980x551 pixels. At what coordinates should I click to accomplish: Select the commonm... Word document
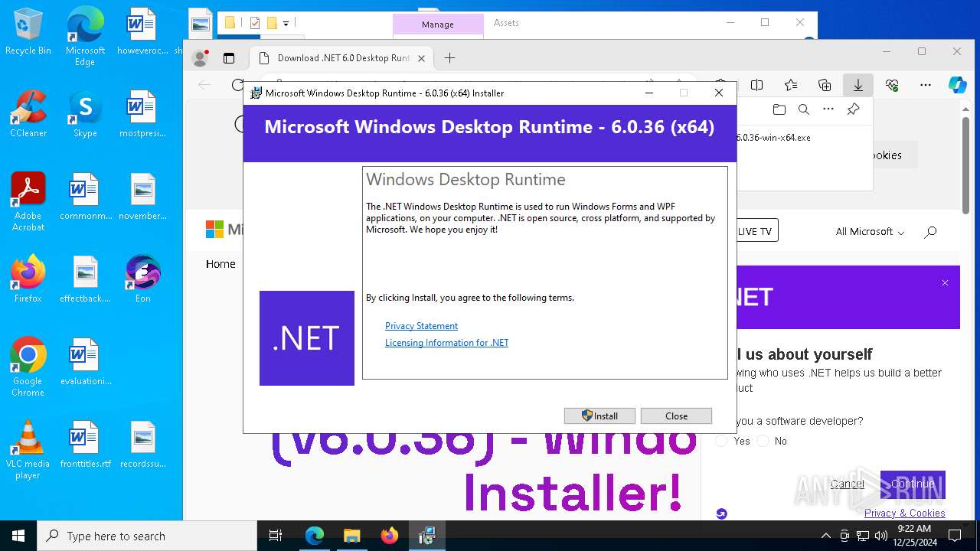(x=85, y=197)
